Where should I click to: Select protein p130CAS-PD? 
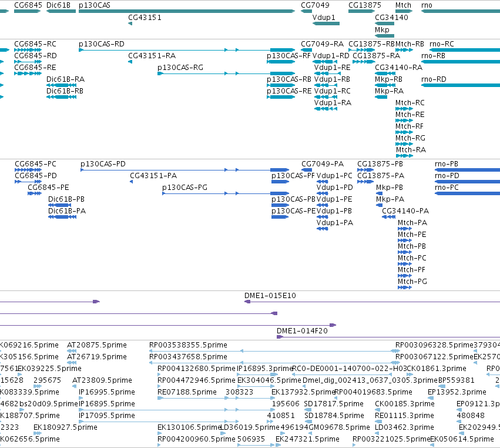pyautogui.click(x=184, y=170)
